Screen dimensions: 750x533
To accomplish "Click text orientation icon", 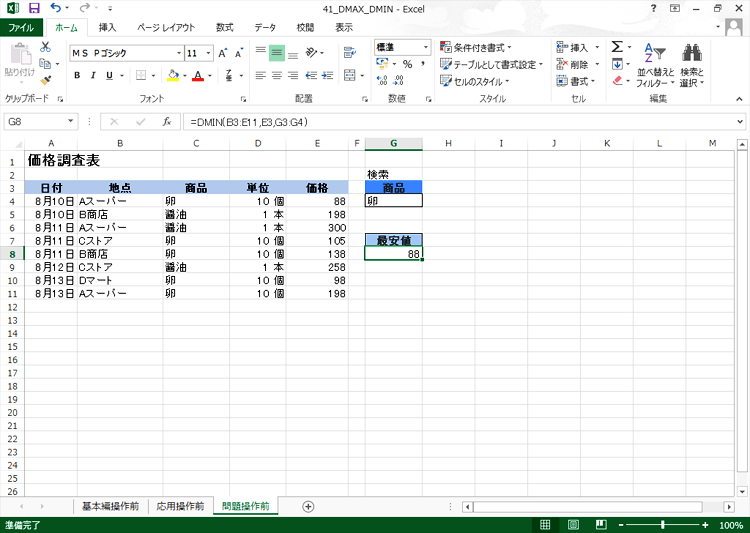I will coord(312,52).
